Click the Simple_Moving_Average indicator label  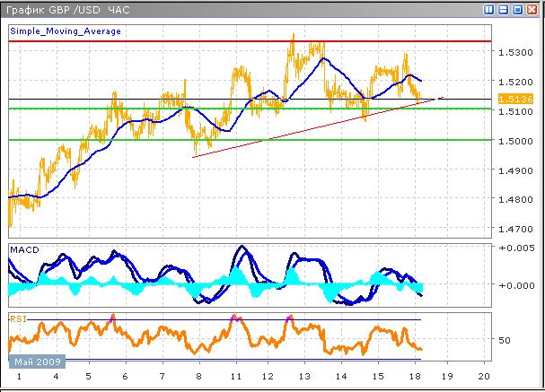pos(66,30)
